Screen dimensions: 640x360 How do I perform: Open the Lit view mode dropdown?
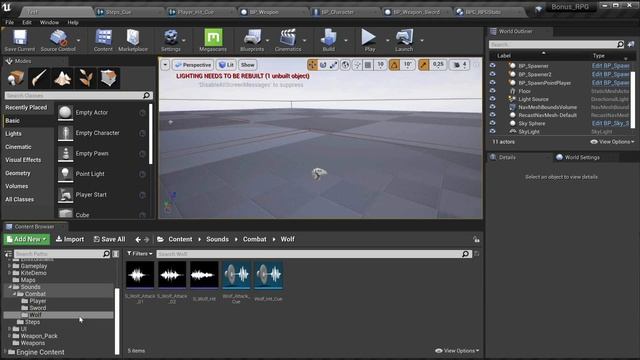(x=227, y=65)
